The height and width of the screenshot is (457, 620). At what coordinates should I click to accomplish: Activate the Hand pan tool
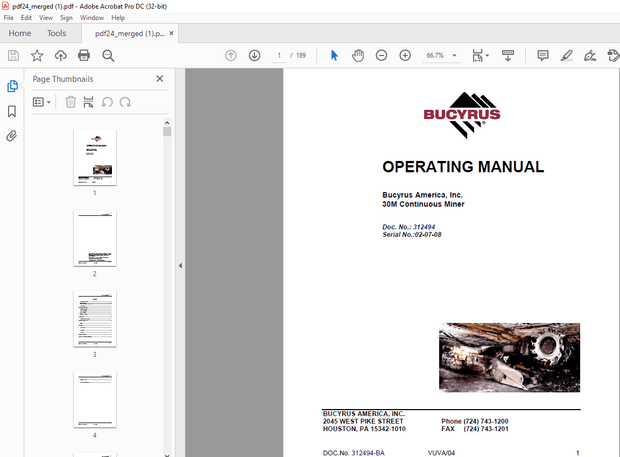pos(358,55)
